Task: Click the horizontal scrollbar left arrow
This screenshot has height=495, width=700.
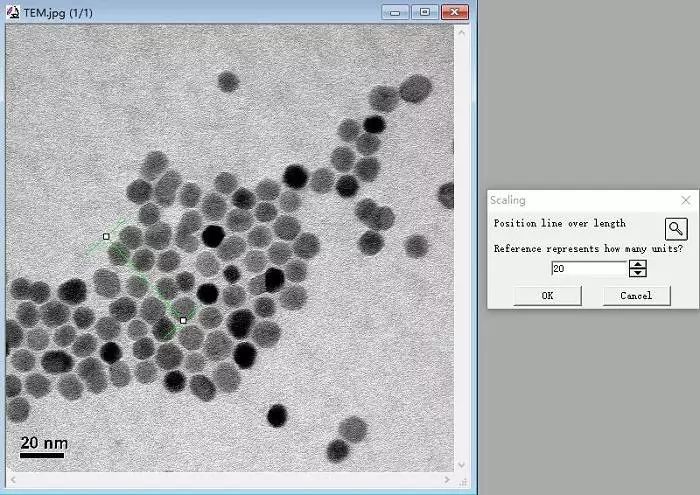Action: [12, 480]
